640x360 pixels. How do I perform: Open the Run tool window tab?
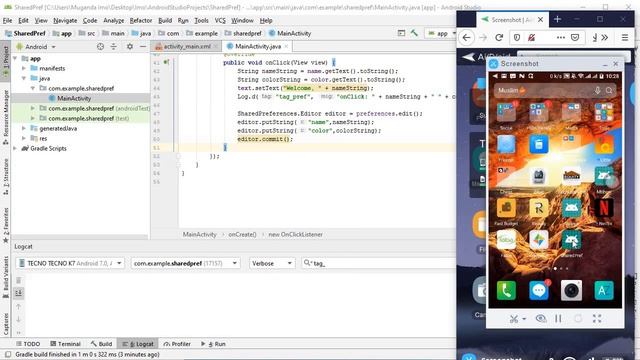point(213,344)
